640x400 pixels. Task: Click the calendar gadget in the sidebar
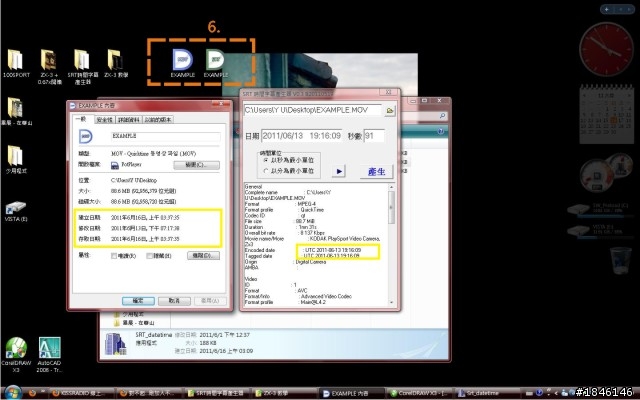[607, 114]
